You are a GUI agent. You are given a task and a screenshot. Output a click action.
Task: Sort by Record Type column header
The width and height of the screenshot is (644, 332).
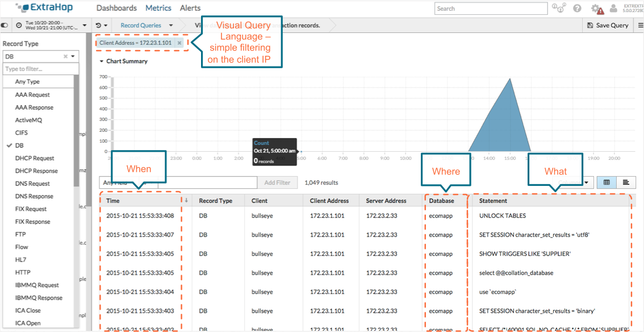[216, 201]
